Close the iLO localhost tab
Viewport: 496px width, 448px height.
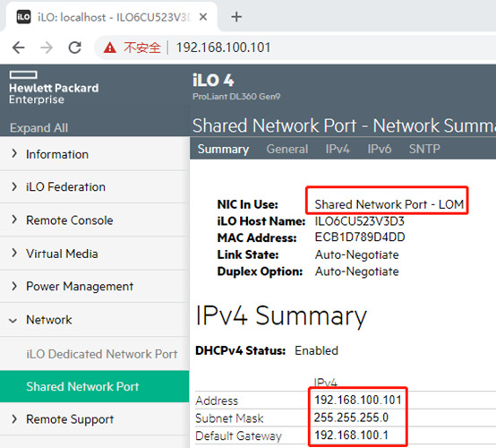203,17
